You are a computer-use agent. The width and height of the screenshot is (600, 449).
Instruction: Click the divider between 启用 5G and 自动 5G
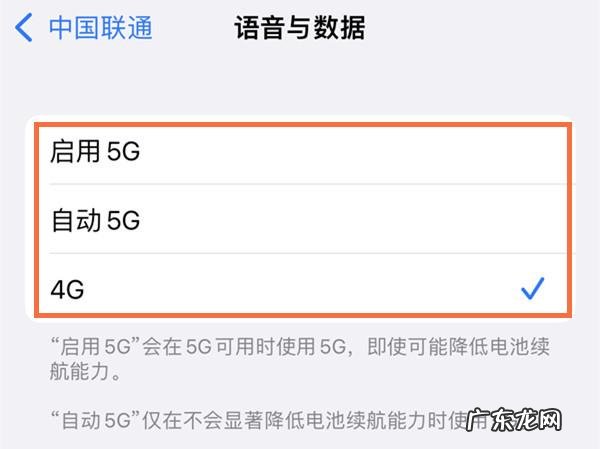pos(300,185)
